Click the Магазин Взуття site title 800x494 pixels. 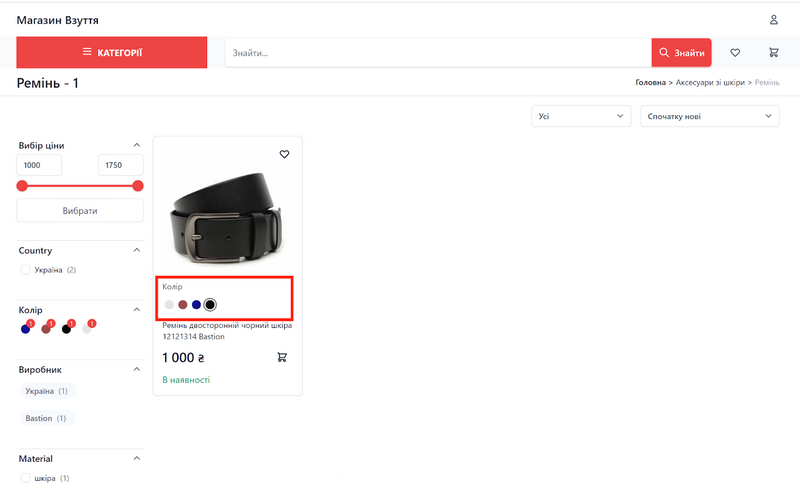[x=58, y=20]
